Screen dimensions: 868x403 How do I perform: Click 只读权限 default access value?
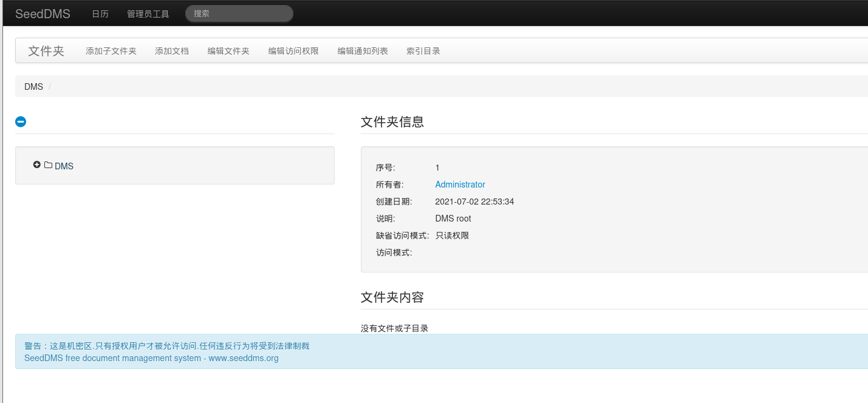click(452, 235)
